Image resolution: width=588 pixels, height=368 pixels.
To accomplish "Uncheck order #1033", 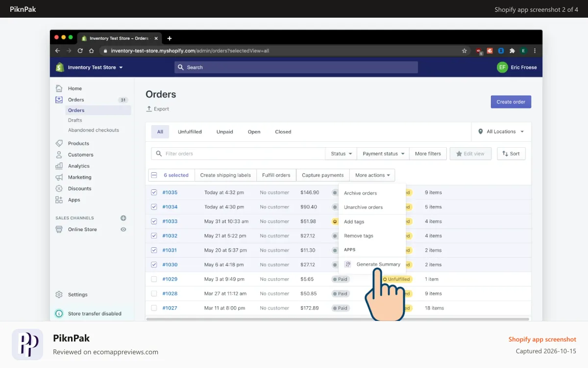I will tap(154, 221).
